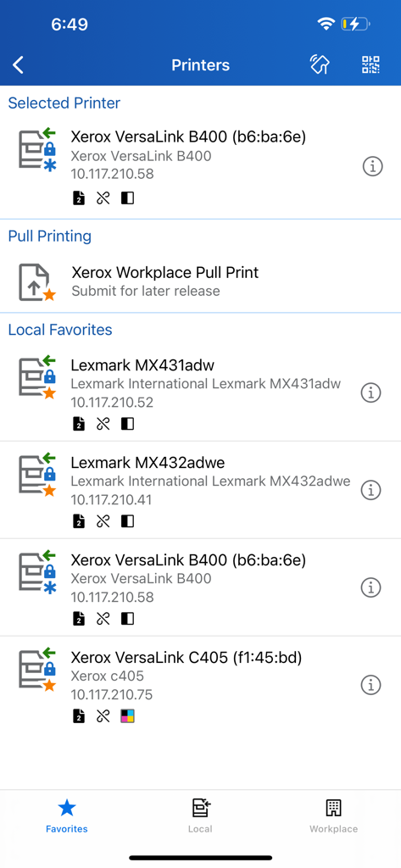Tap the printer icon of Lexmark MX432adwe
Image resolution: width=401 pixels, height=868 pixels.
38,475
